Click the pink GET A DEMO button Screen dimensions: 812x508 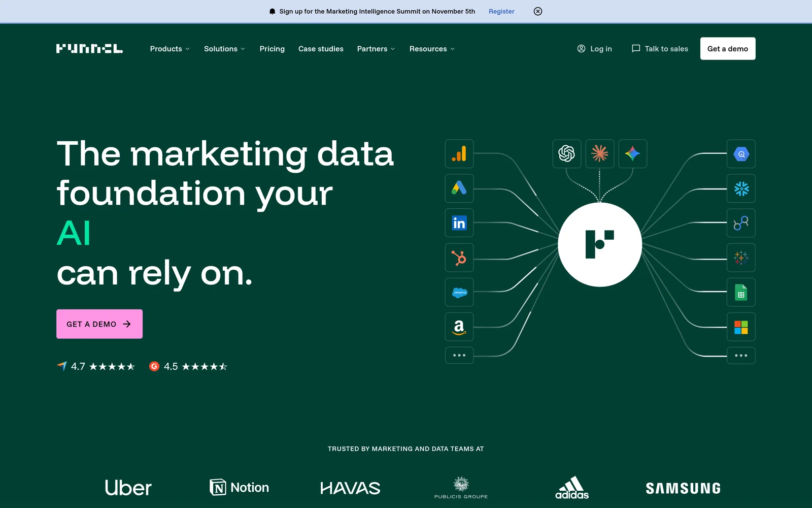pyautogui.click(x=99, y=324)
